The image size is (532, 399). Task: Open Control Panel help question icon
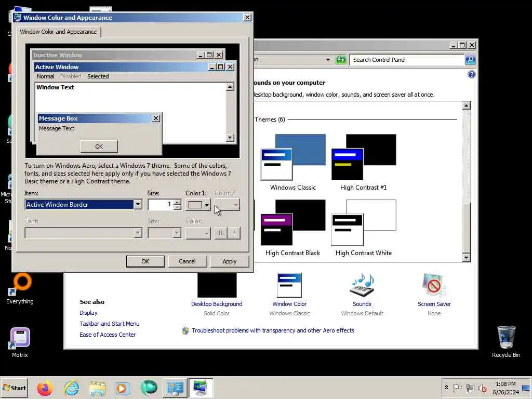point(471,74)
